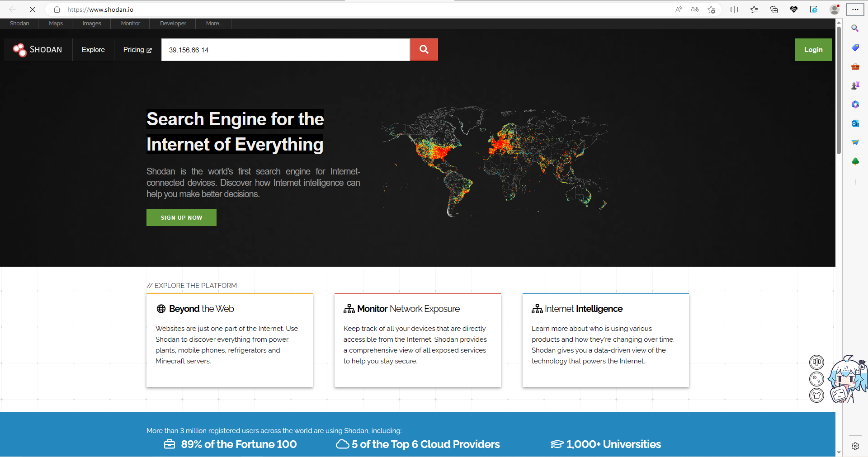The width and height of the screenshot is (868, 457).
Task: Click the scrollbar up arrow
Action: [839, 22]
